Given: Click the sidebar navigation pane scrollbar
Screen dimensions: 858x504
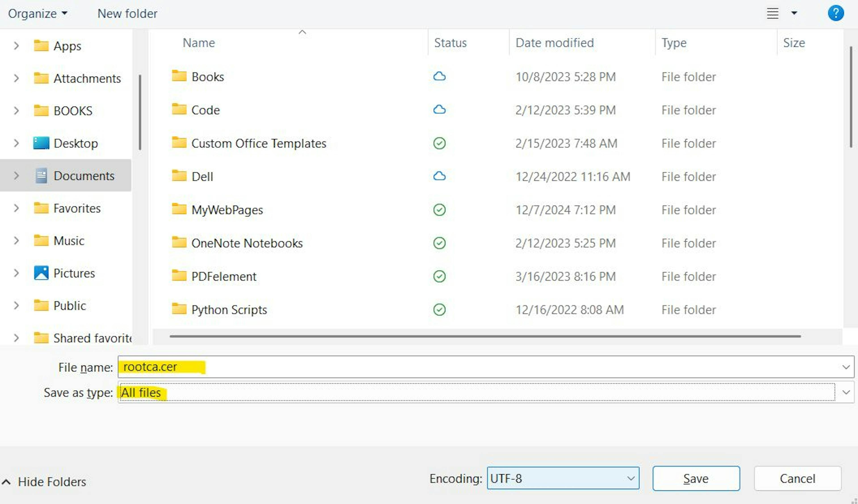Looking at the screenshot, I should 140,112.
